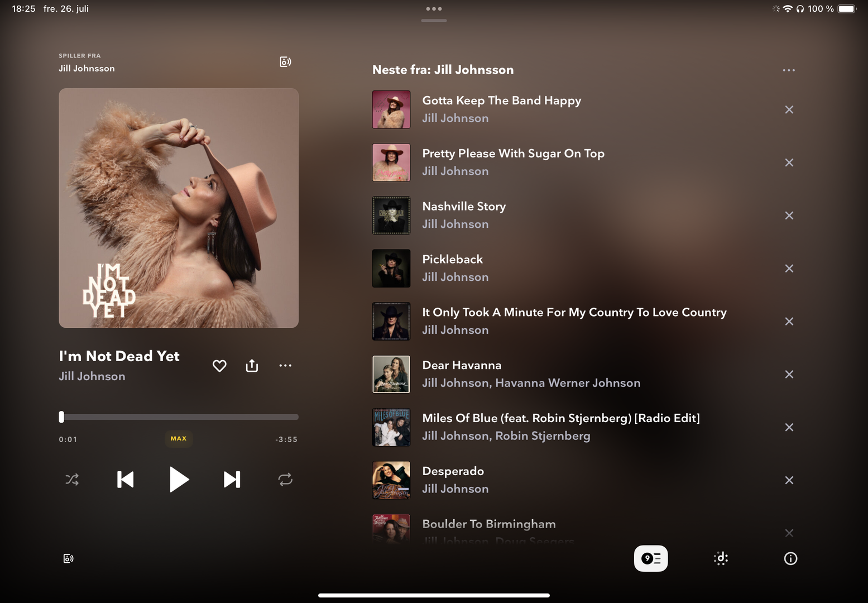Open more options for I'm Not Dead Yet
The height and width of the screenshot is (603, 868).
[285, 366]
